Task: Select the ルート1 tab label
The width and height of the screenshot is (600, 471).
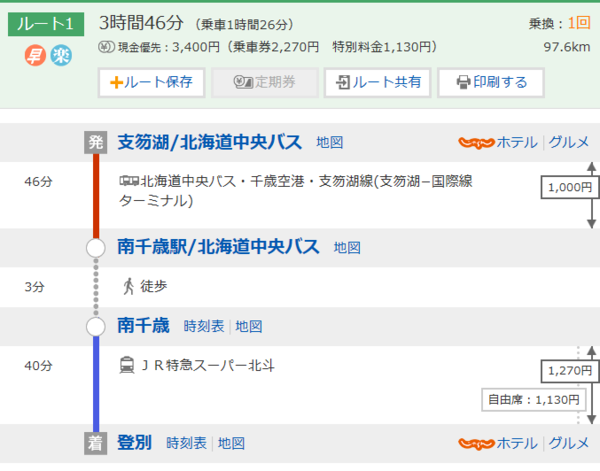Action: pos(46,23)
